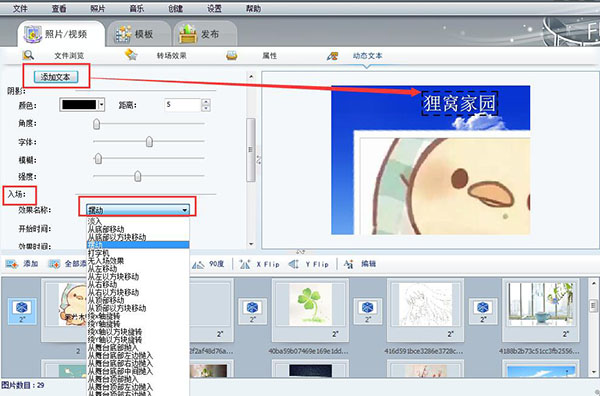Select the four-leaf clover thumbnail
Screen dimensions: 600x396
tap(310, 305)
